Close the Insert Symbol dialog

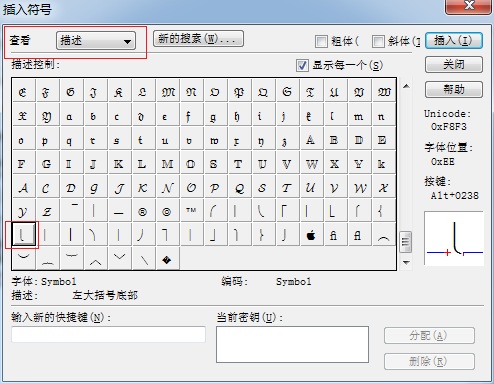coord(469,6)
